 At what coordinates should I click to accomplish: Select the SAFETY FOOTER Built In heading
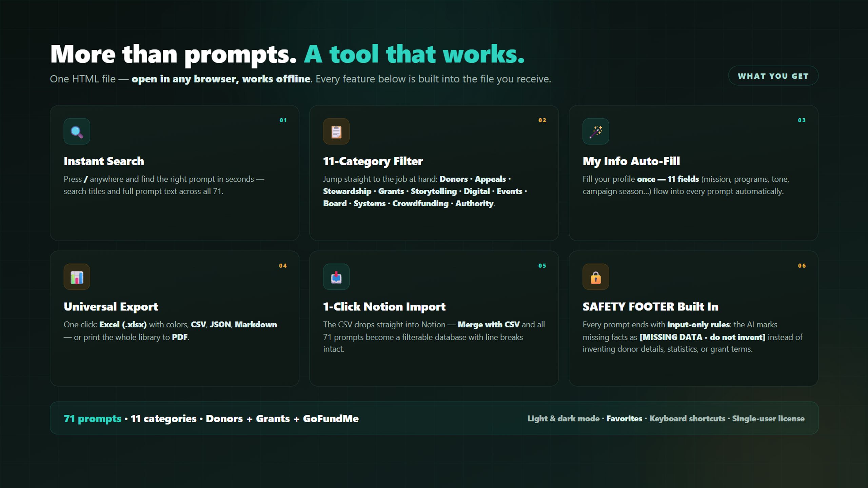tap(650, 307)
